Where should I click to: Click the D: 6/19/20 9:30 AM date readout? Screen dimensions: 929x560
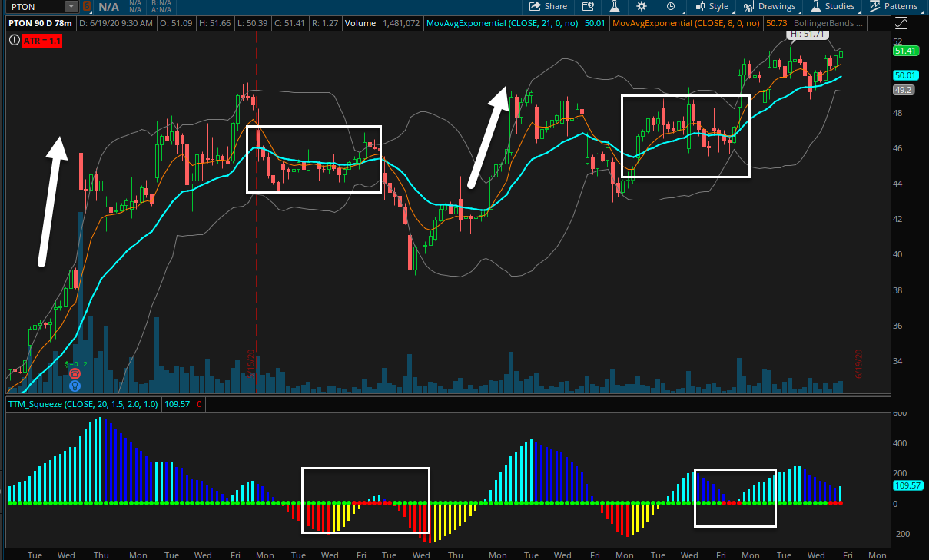[x=117, y=23]
